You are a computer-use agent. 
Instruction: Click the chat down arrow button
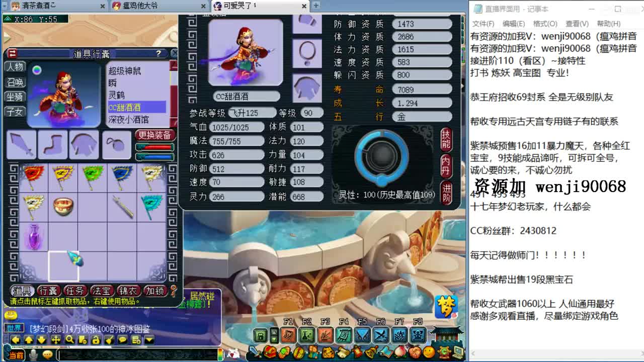click(x=42, y=340)
